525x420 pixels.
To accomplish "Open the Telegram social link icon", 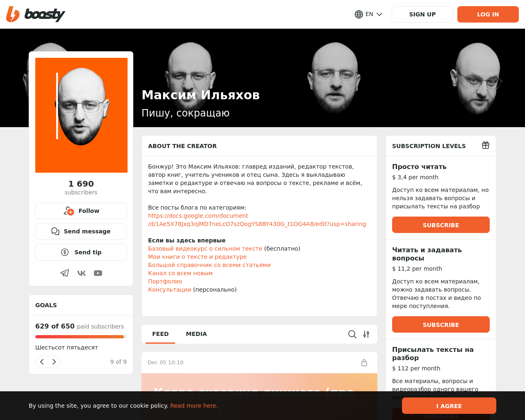I will 65,273.
